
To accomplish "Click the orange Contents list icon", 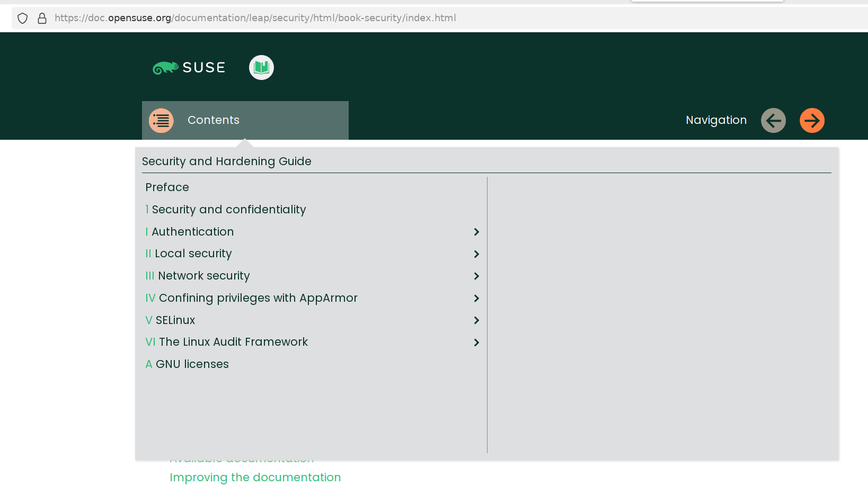I will pos(161,120).
